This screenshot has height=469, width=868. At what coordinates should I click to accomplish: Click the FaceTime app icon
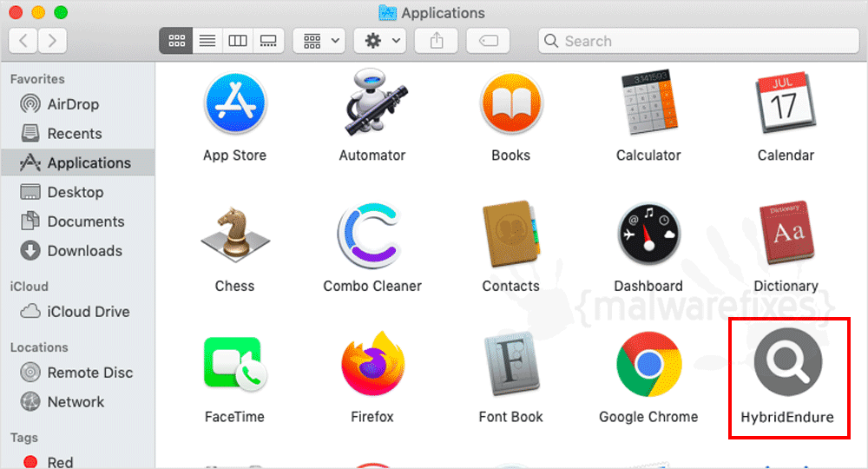click(x=235, y=365)
